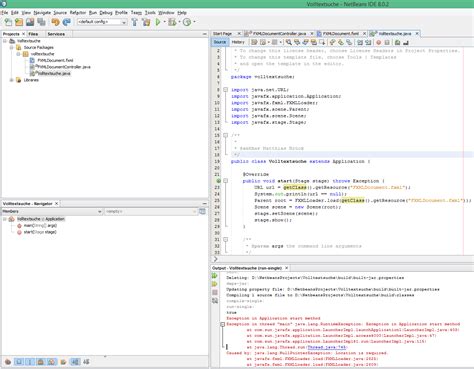
Task: Click the Redo arrow in main toolbar
Action: point(67,22)
